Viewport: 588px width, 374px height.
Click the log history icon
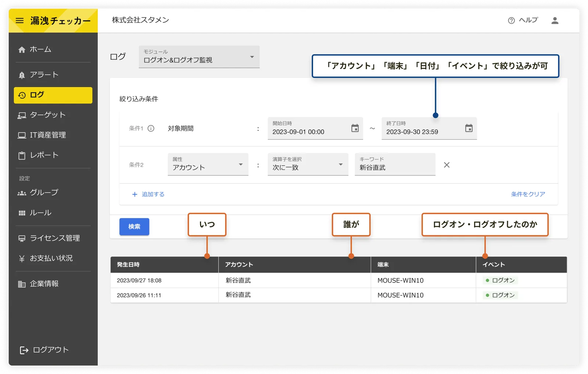tap(22, 95)
